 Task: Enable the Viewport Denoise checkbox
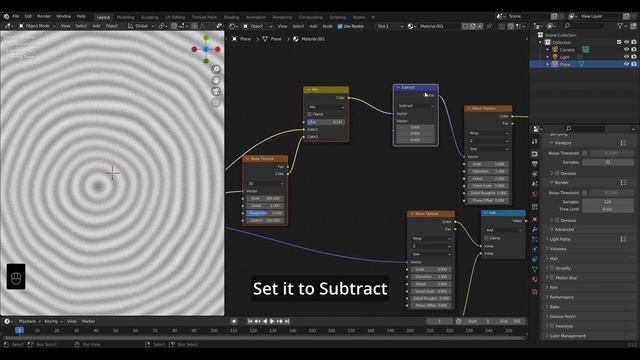(x=557, y=173)
